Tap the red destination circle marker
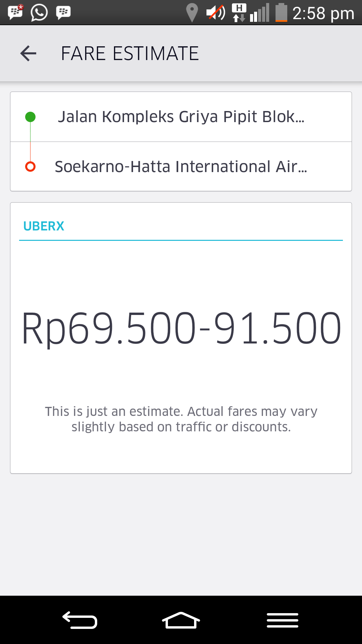 pyautogui.click(x=31, y=166)
